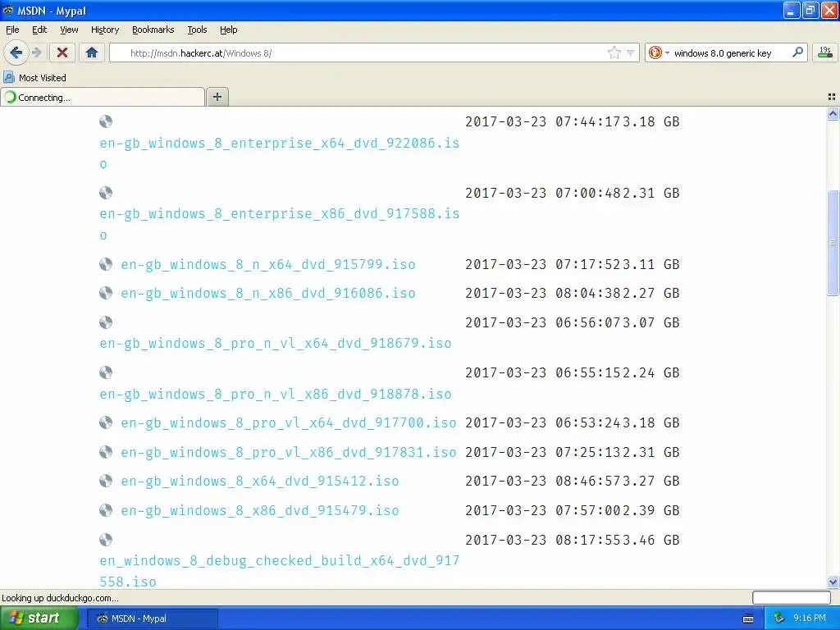Viewport: 840px width, 630px height.
Task: Click the page scrollbar down arrow
Action: 833,582
